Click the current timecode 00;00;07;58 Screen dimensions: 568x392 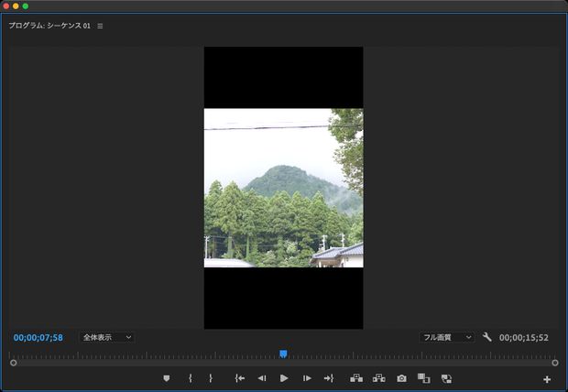(38, 338)
